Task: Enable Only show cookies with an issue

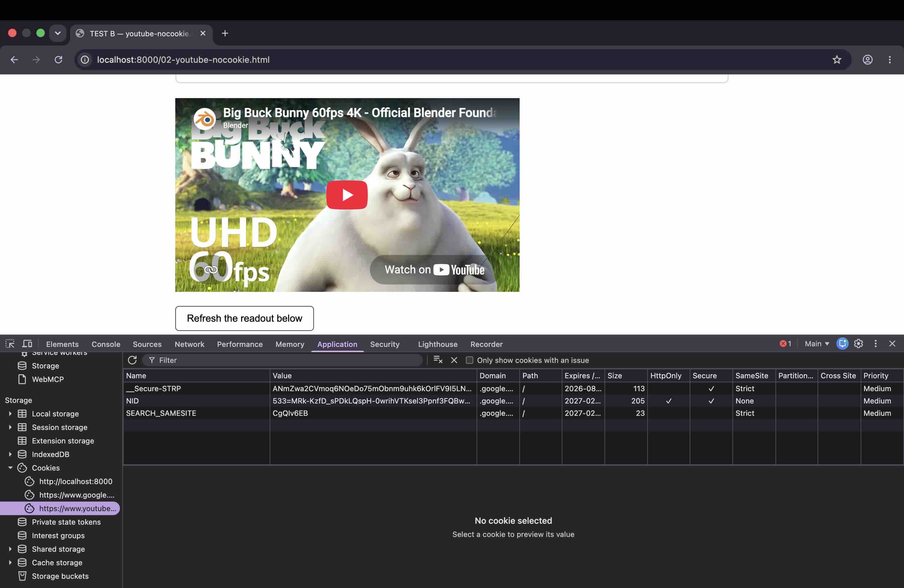Action: 470,360
